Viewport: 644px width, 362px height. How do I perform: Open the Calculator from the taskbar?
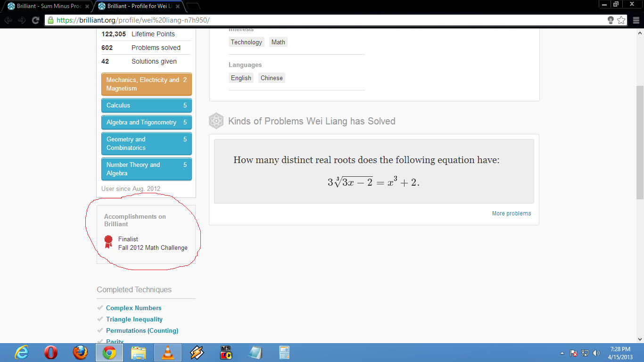[x=284, y=353]
